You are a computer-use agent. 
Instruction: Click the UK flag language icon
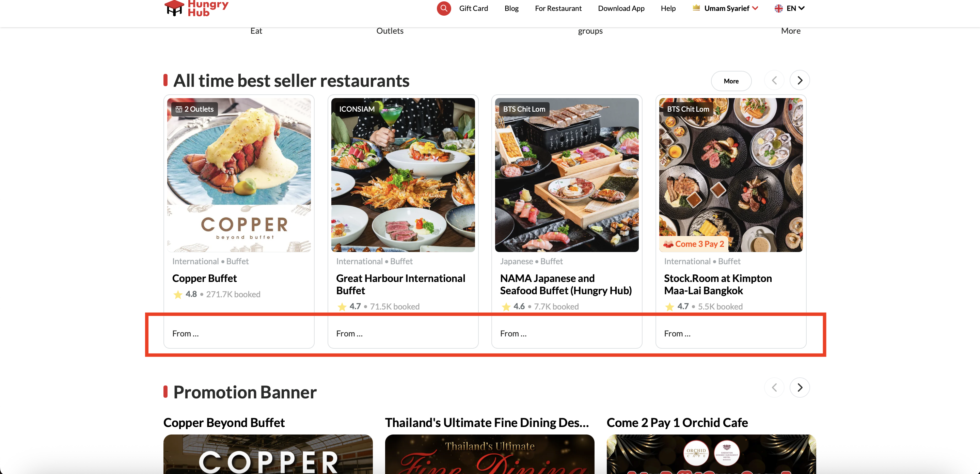tap(778, 9)
